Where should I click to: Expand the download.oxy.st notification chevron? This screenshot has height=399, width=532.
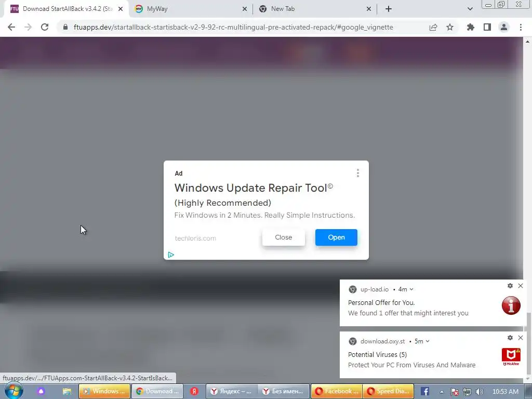tap(428, 341)
